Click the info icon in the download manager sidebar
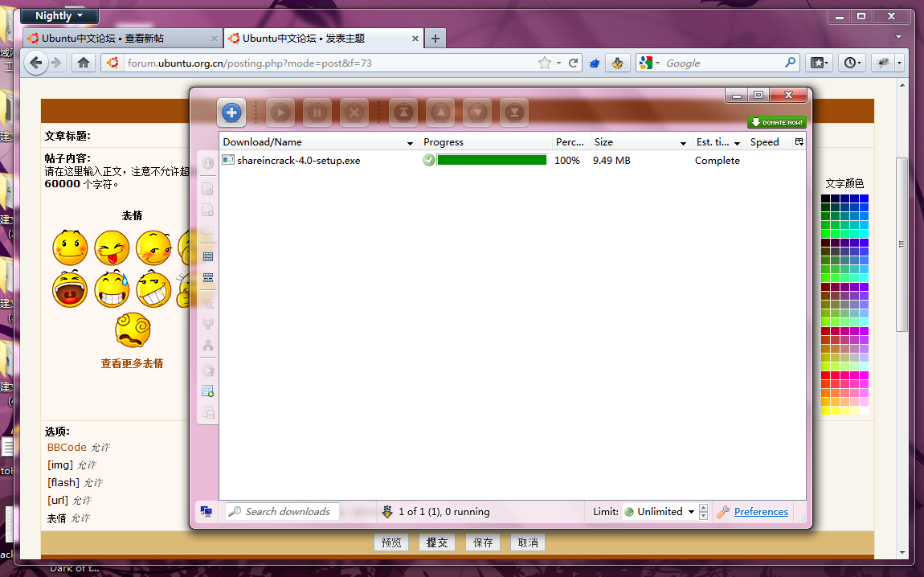 [x=208, y=163]
